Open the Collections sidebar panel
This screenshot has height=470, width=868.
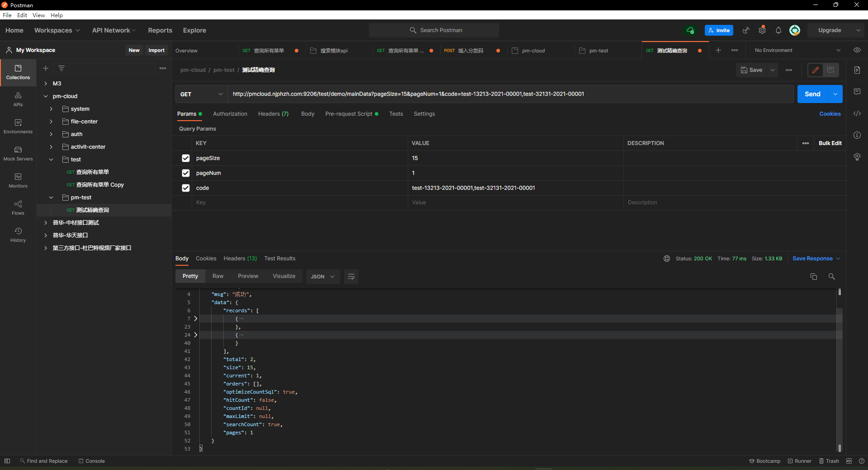18,72
